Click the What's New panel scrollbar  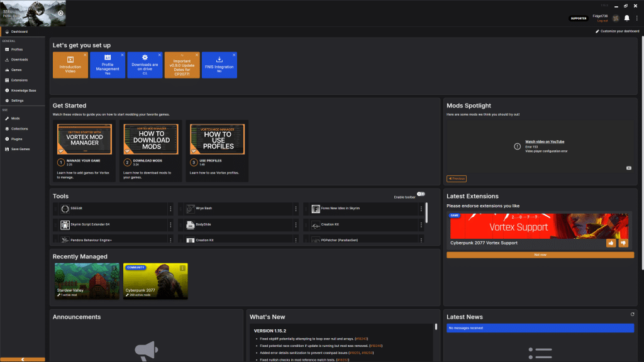(x=436, y=327)
